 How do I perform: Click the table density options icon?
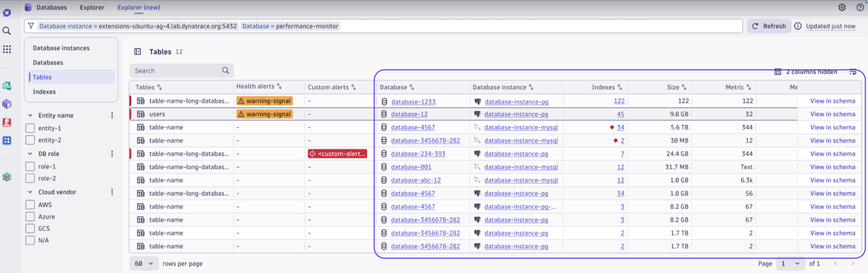(853, 72)
